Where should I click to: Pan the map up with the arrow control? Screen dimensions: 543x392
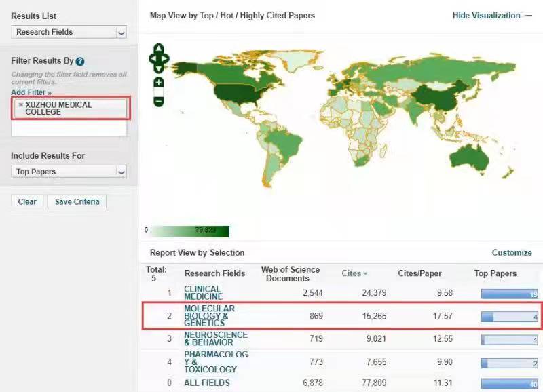(158, 49)
